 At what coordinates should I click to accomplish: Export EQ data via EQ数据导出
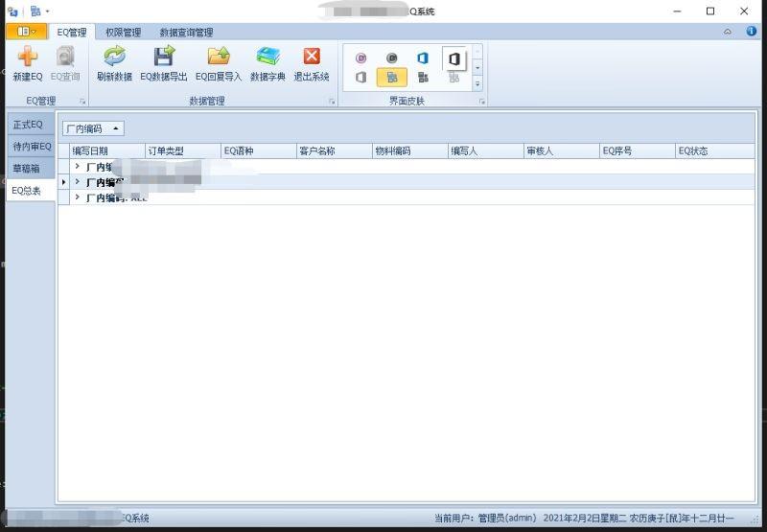(x=164, y=59)
